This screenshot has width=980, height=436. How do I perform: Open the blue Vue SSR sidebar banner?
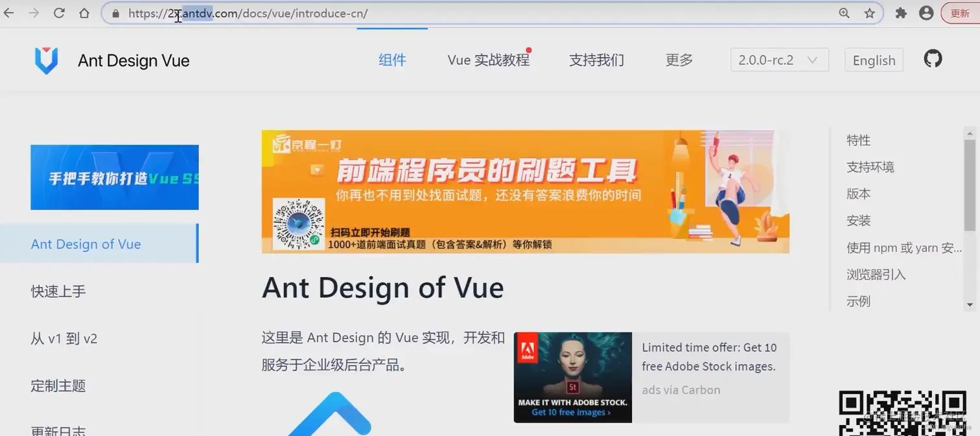pos(115,177)
